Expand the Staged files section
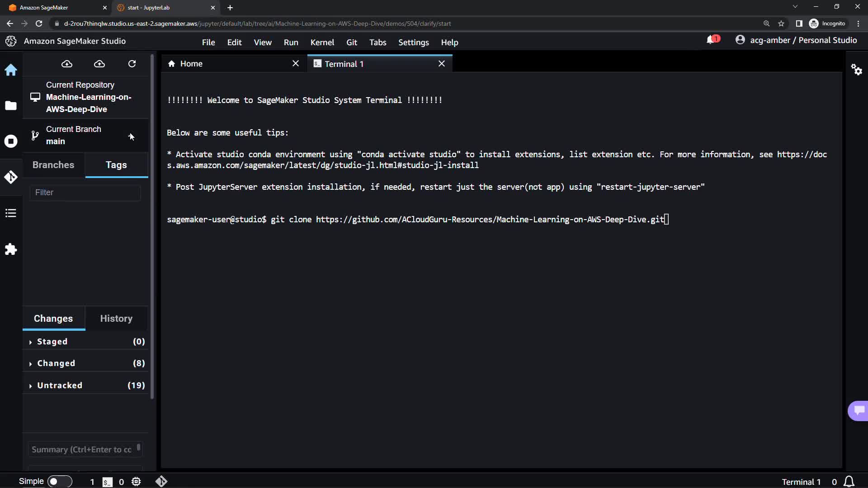The image size is (868, 488). click(x=52, y=342)
